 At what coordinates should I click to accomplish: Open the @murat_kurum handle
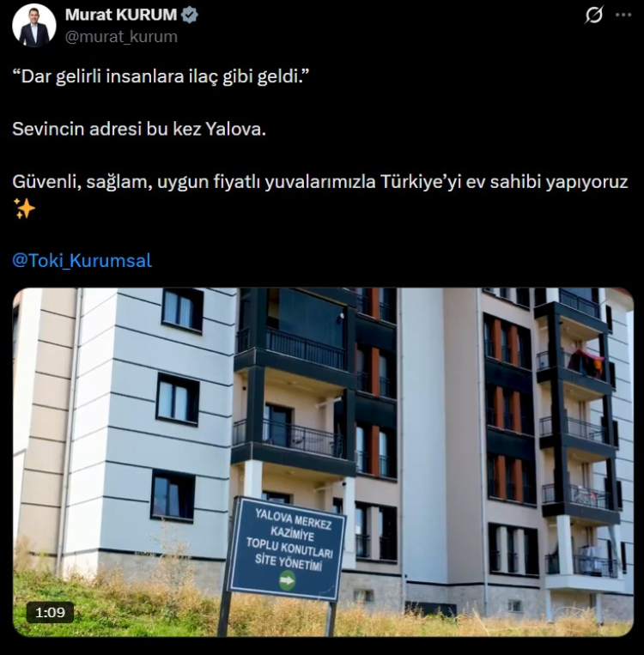click(x=121, y=37)
